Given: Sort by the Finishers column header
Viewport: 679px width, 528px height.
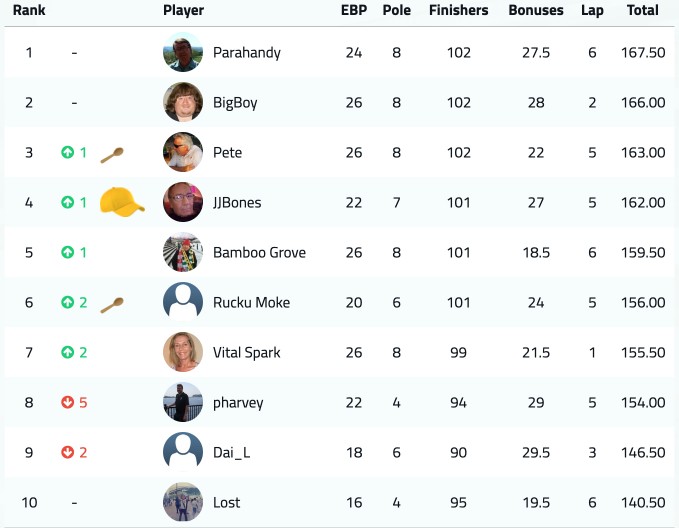Looking at the screenshot, I should tap(459, 10).
